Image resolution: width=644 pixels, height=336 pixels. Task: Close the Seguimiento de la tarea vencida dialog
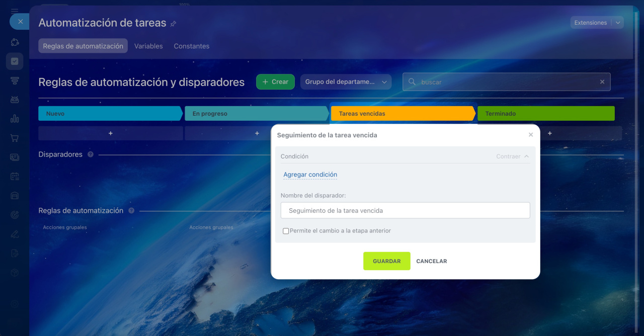[530, 135]
